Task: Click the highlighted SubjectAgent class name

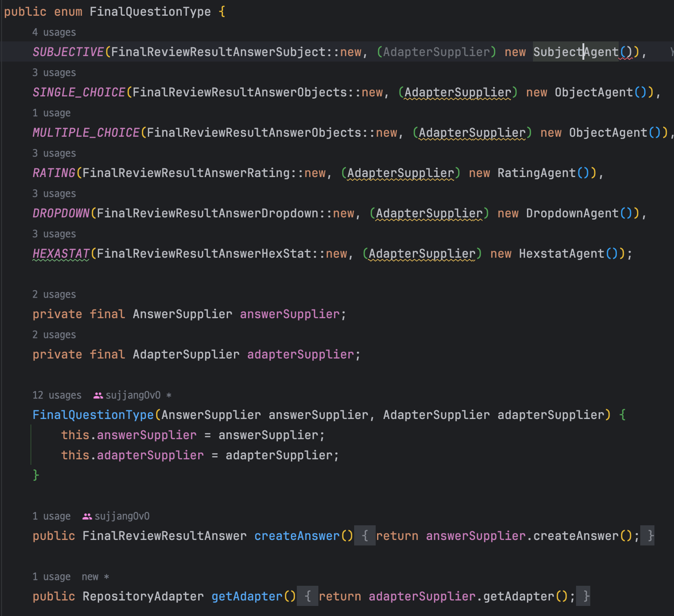Action: pyautogui.click(x=575, y=52)
